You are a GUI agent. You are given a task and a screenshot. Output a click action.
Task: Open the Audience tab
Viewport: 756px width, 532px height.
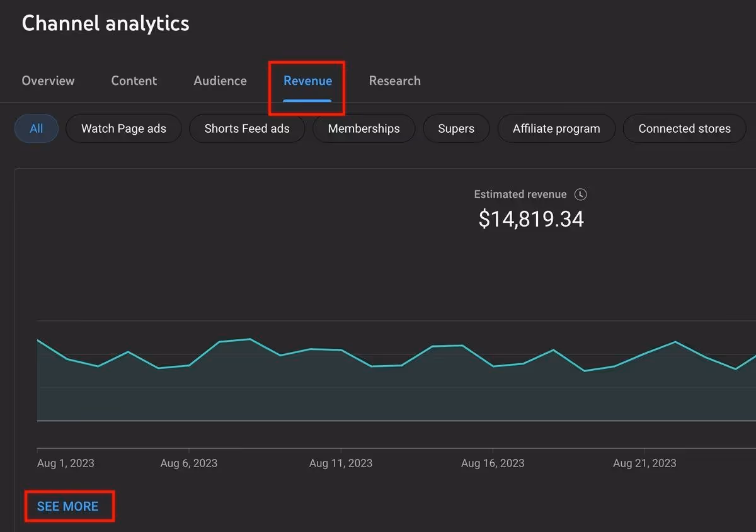pos(220,81)
